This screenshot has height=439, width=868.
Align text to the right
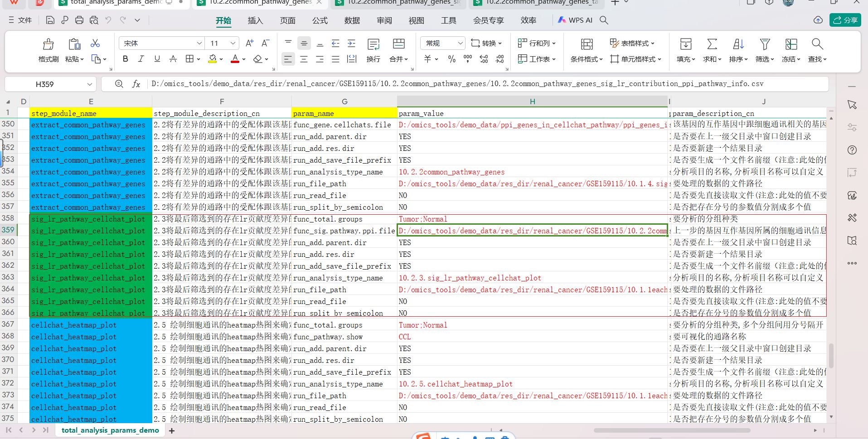coord(320,59)
